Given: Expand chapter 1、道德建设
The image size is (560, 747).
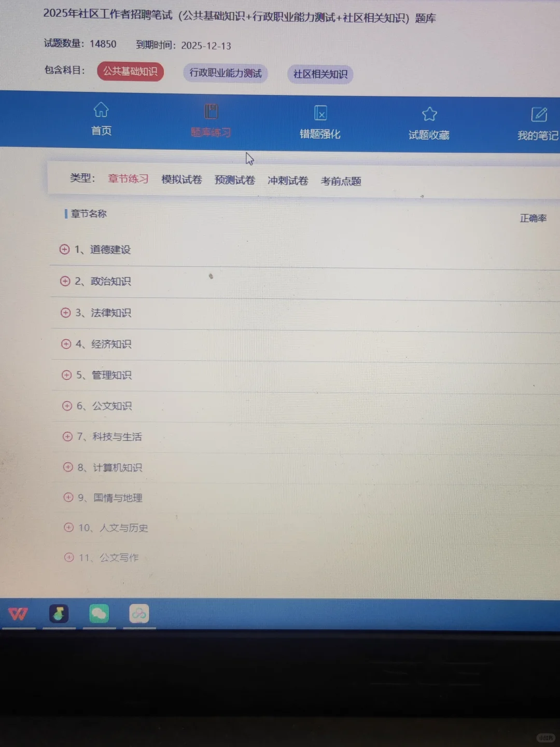Looking at the screenshot, I should pyautogui.click(x=64, y=250).
